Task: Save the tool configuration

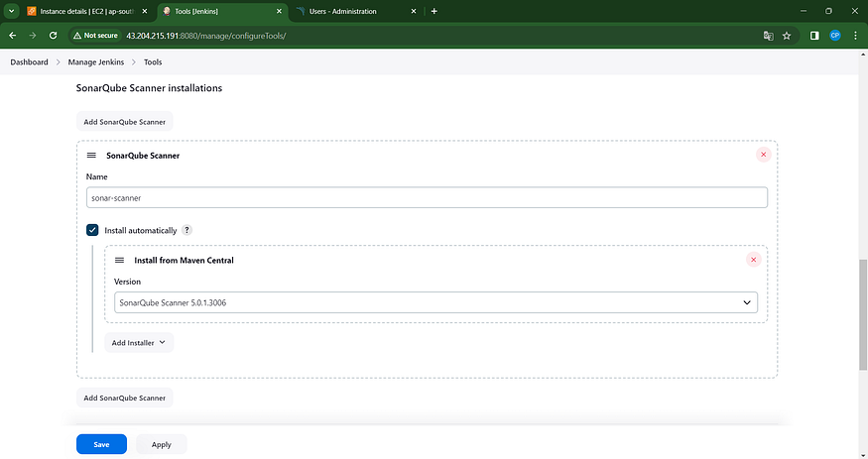Action: pos(101,444)
